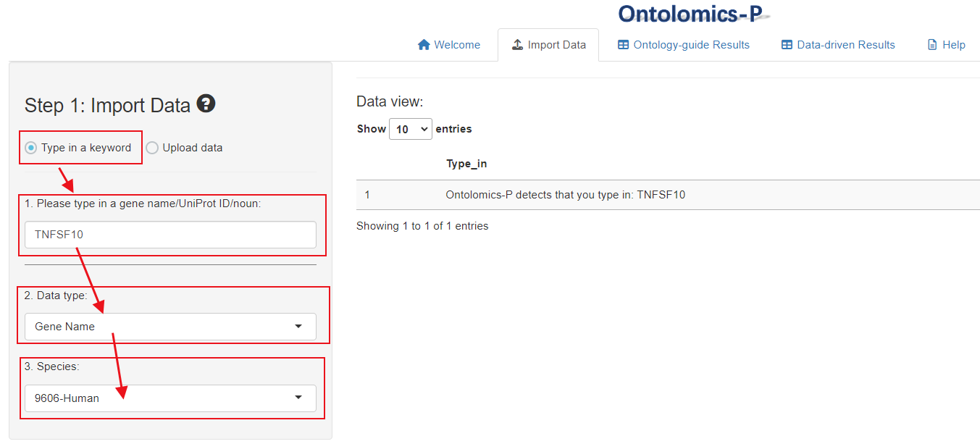Select the Upload data radio button
This screenshot has height=444, width=980.
tap(152, 148)
